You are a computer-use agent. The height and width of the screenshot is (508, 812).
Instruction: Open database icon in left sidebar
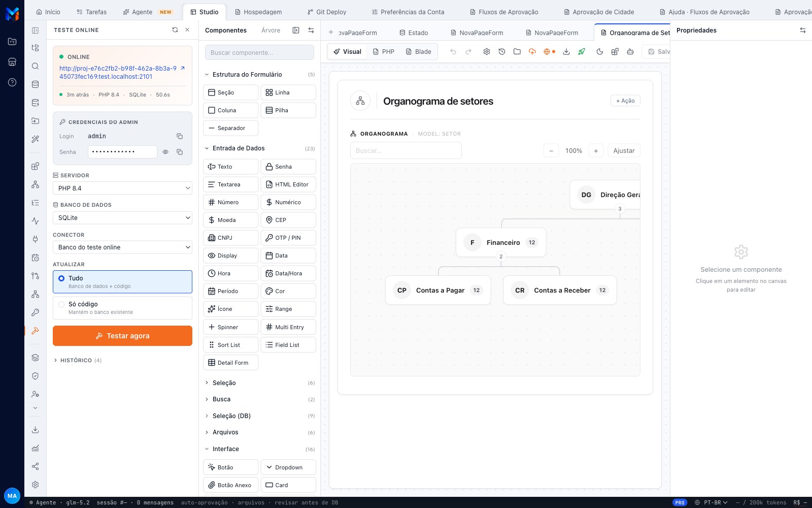pyautogui.click(x=35, y=84)
